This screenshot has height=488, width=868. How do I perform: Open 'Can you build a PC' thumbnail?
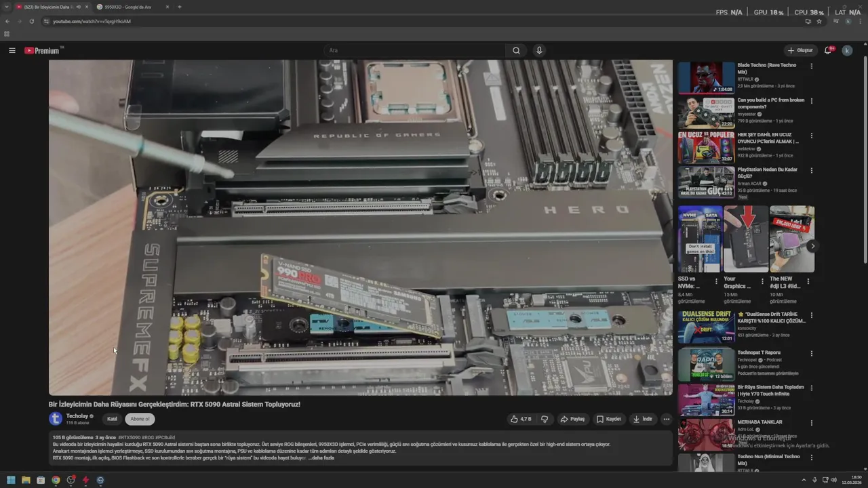point(706,113)
